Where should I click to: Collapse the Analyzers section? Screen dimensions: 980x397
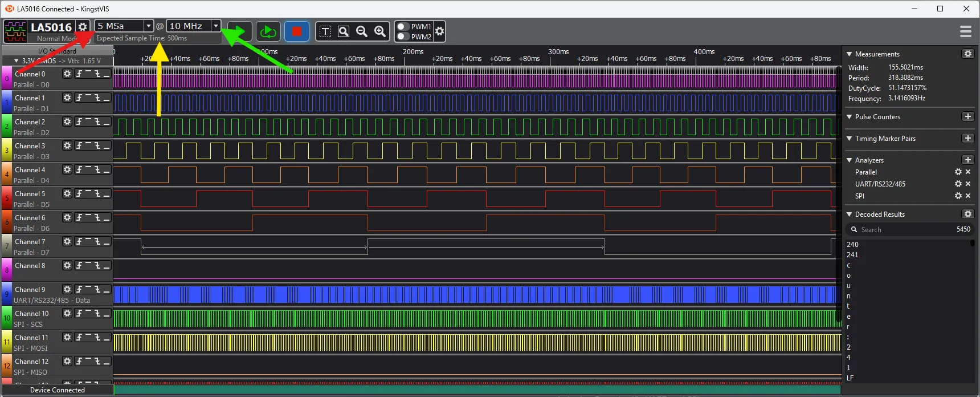click(x=850, y=160)
